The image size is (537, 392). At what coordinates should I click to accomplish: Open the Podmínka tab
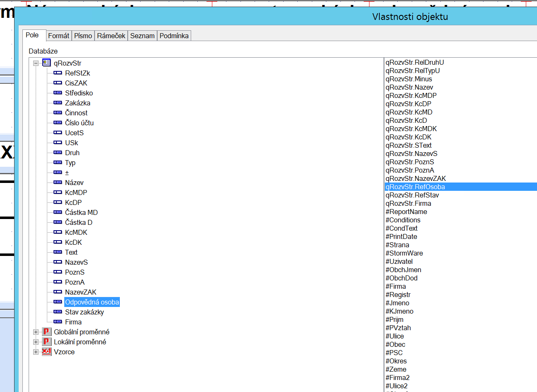pos(174,36)
